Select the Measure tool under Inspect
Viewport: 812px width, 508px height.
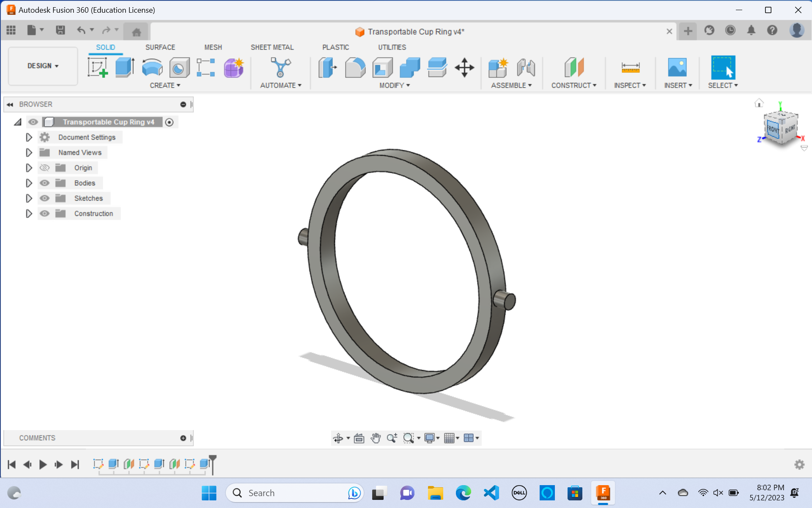tap(630, 68)
